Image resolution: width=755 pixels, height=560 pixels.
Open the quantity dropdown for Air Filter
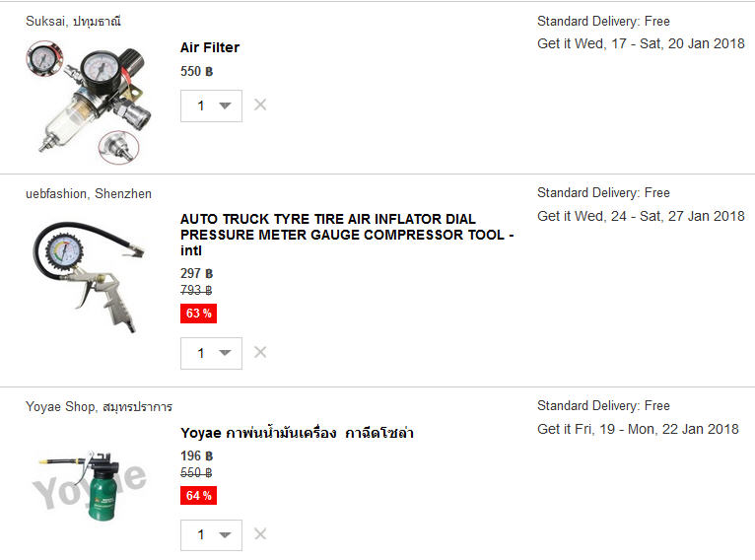tap(211, 105)
